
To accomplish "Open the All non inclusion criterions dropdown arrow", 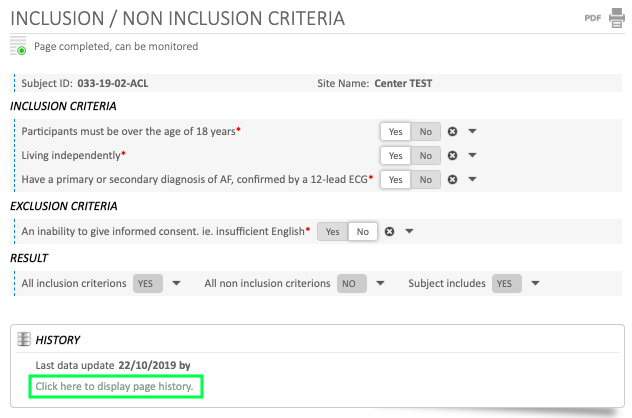I will (380, 284).
